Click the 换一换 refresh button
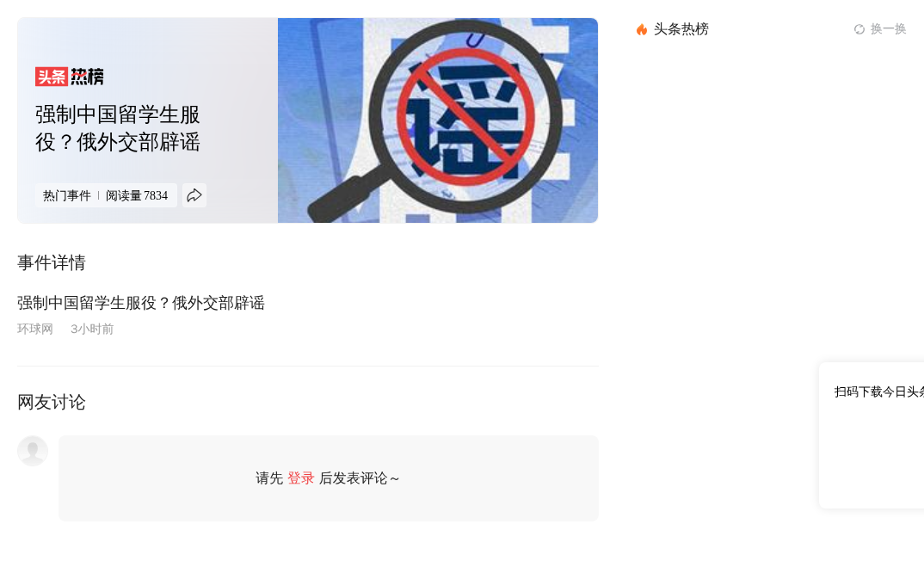924x561 pixels. click(880, 29)
